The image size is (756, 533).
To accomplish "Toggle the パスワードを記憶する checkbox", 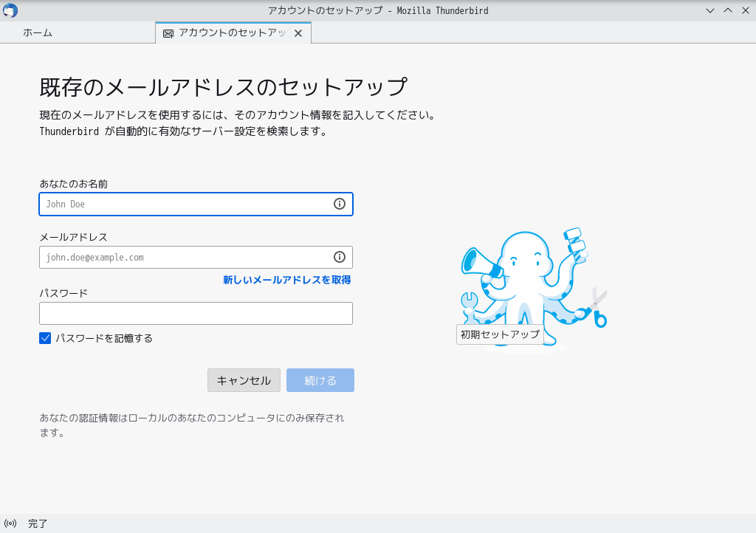I will pyautogui.click(x=45, y=338).
